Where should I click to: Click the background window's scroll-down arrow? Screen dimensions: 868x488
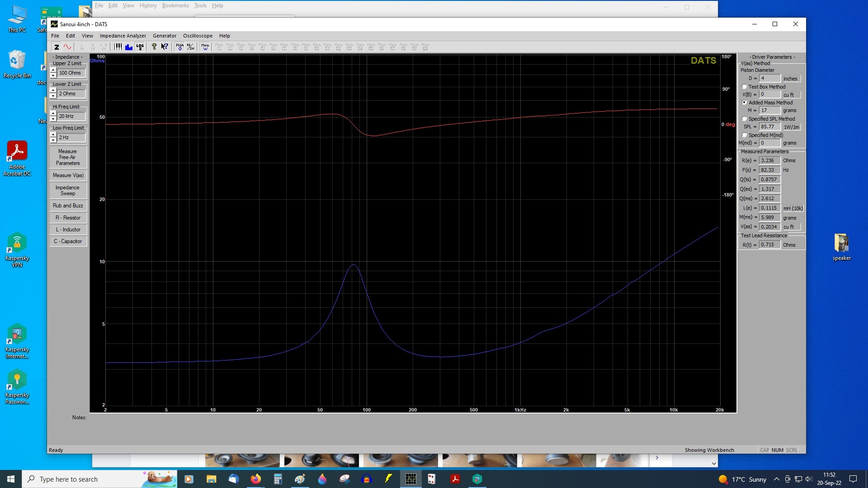tap(714, 463)
